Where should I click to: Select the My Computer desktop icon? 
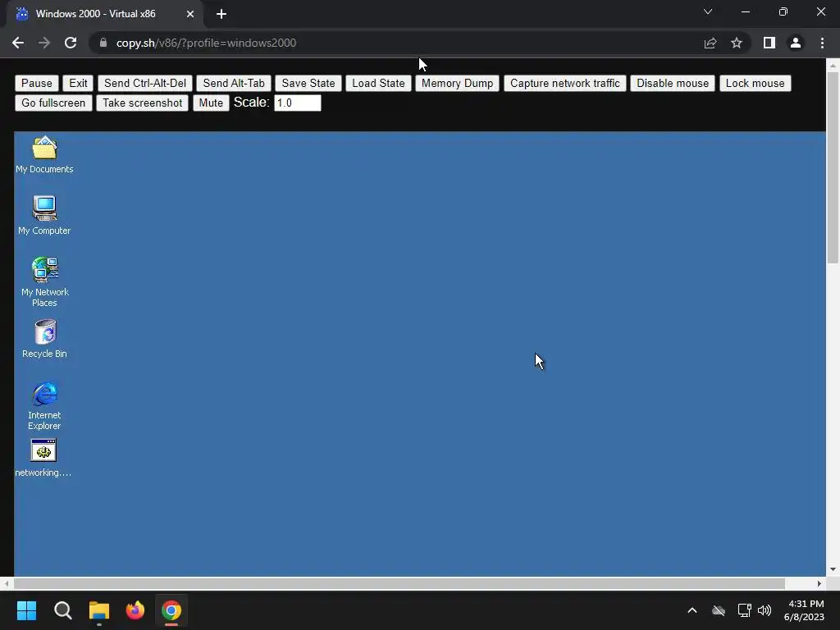[x=44, y=216]
